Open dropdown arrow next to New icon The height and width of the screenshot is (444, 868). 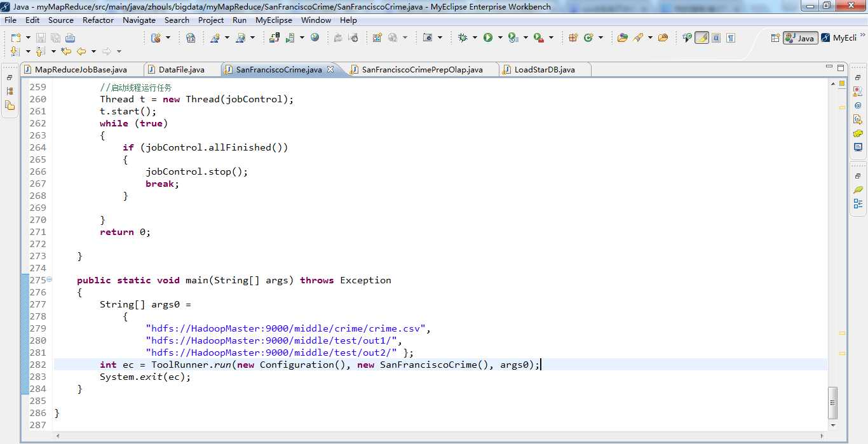28,37
